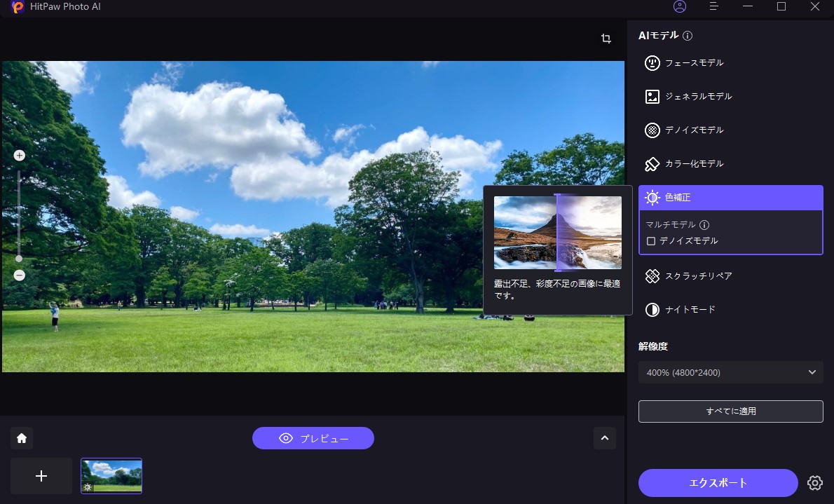Enable the デノイズモデル checkbox

pos(651,241)
